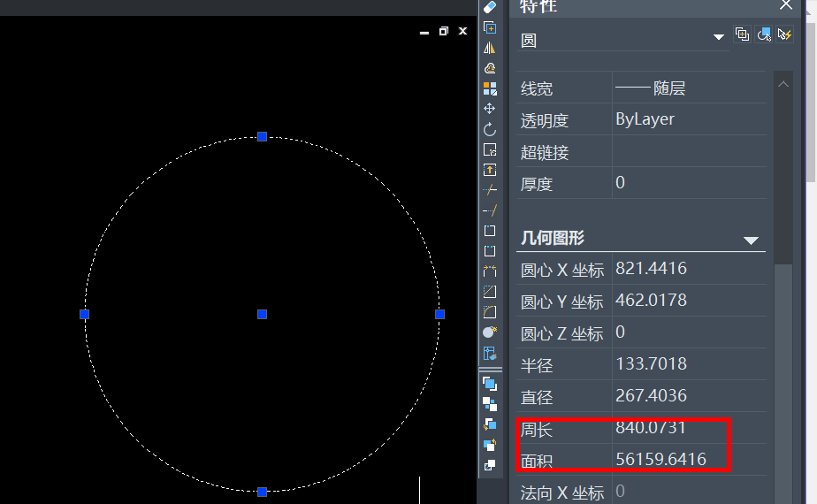Screen dimensions: 817x504
Task: Select the Scale tool
Action: (490, 149)
